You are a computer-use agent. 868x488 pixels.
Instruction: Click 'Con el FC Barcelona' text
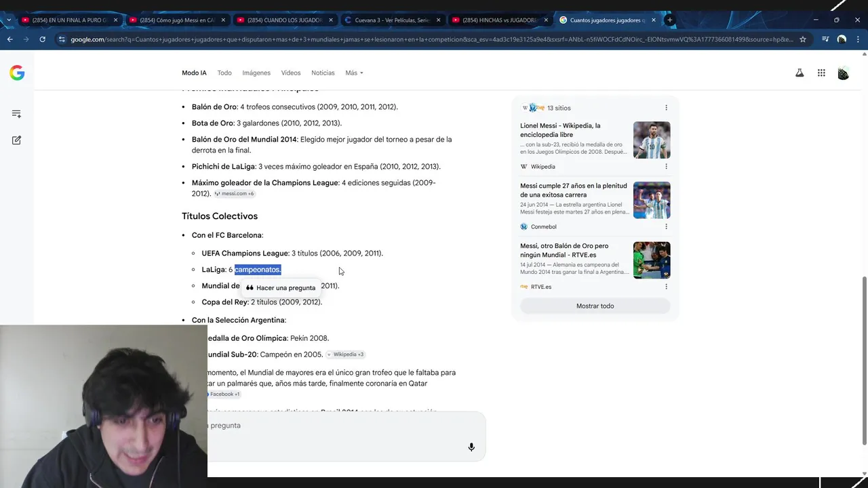click(x=226, y=235)
